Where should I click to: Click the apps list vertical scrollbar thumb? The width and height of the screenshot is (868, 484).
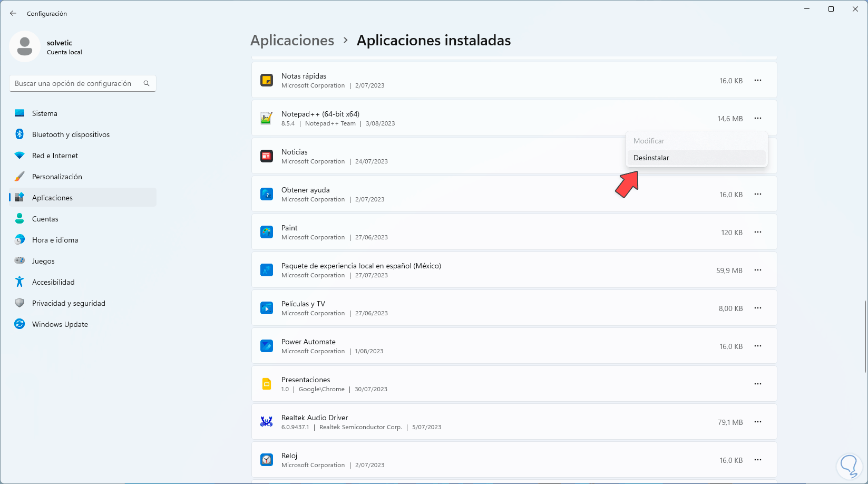tap(865, 336)
